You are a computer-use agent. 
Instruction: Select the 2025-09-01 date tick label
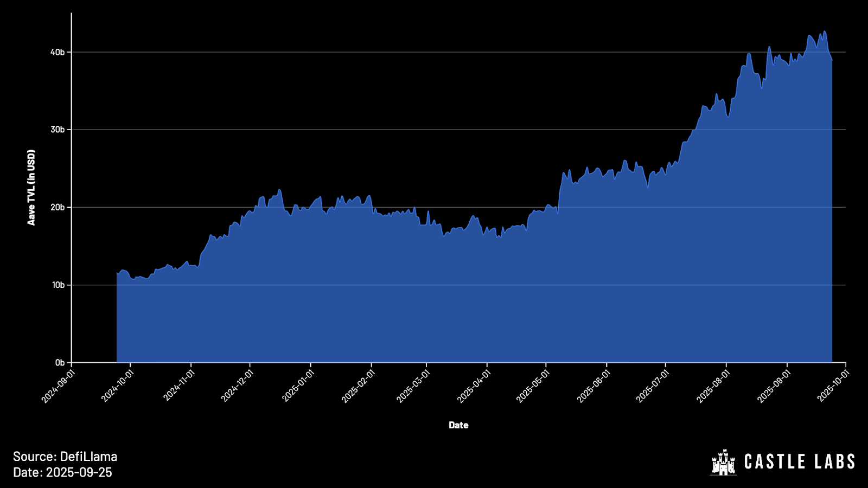tap(774, 386)
